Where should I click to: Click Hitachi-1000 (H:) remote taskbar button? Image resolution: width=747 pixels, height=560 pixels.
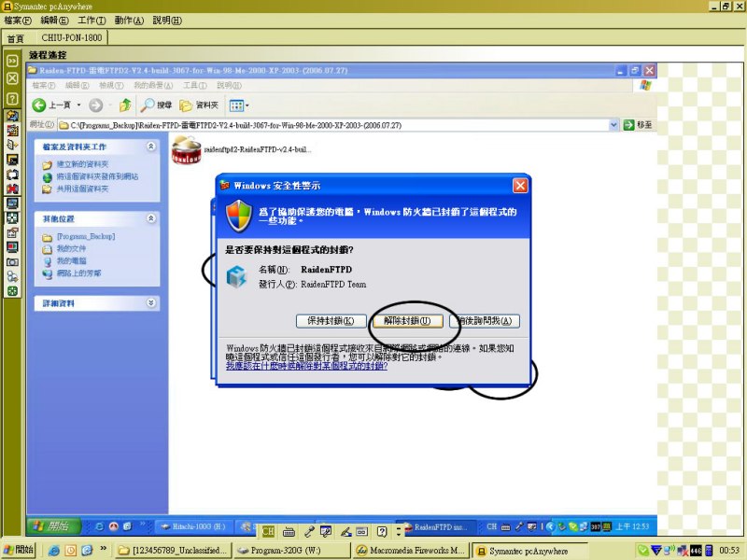[193, 526]
